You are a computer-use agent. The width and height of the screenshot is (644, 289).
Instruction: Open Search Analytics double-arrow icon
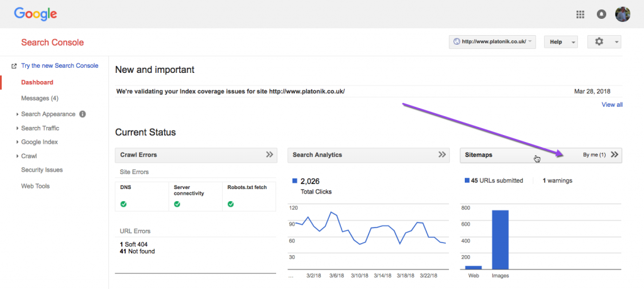pyautogui.click(x=442, y=155)
